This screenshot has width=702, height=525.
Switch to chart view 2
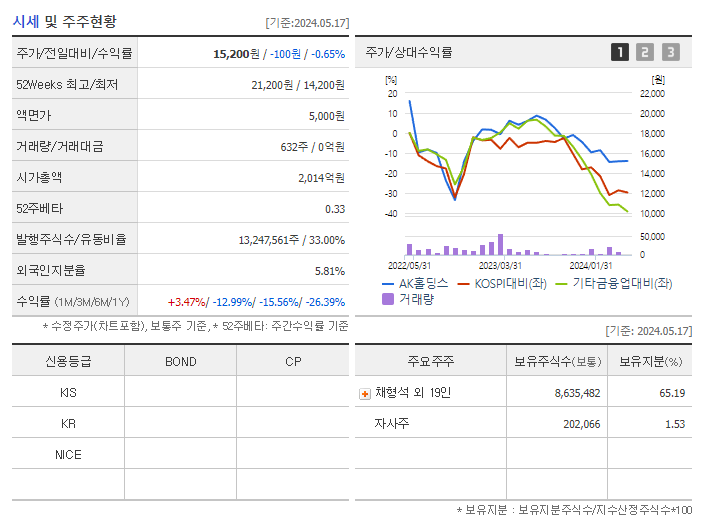(x=645, y=52)
